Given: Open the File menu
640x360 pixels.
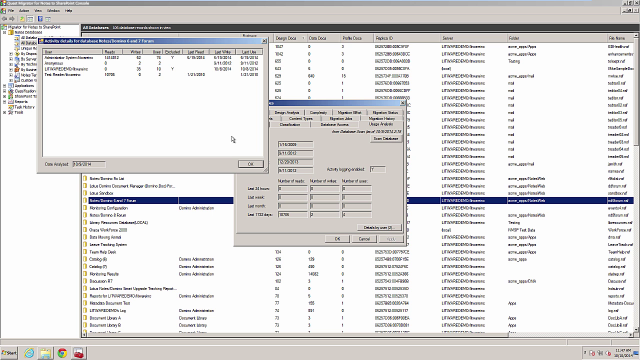Looking at the screenshot, I should 11,11.
